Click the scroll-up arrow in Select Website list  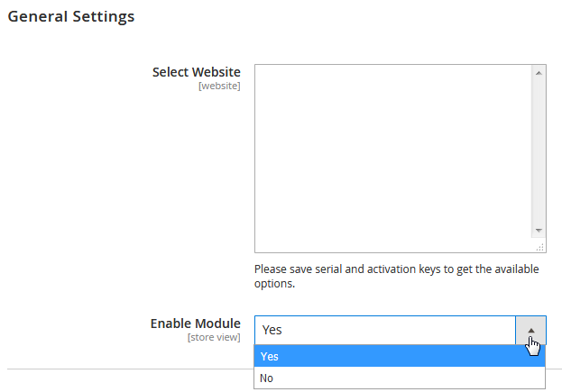pyautogui.click(x=539, y=72)
